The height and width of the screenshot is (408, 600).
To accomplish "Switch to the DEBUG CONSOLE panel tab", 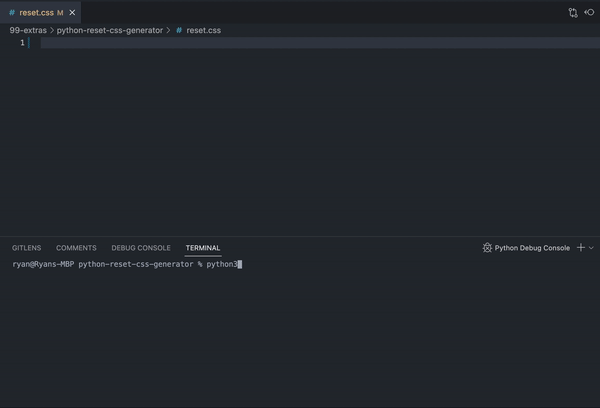I will tap(141, 248).
